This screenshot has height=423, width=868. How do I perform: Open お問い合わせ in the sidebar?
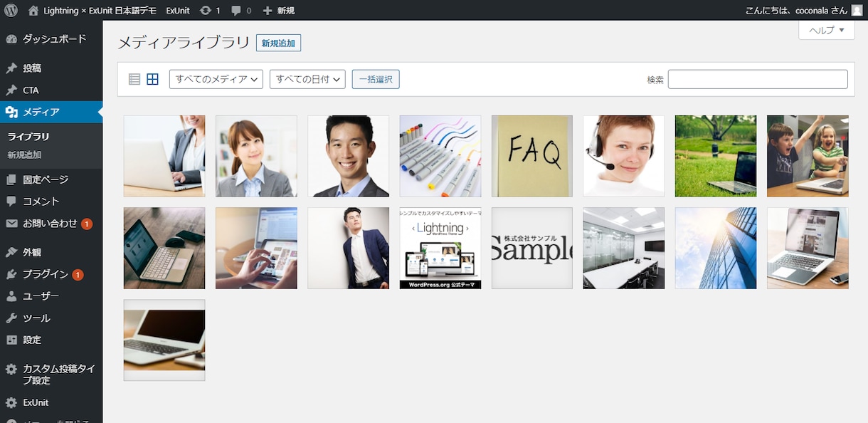[x=51, y=224]
